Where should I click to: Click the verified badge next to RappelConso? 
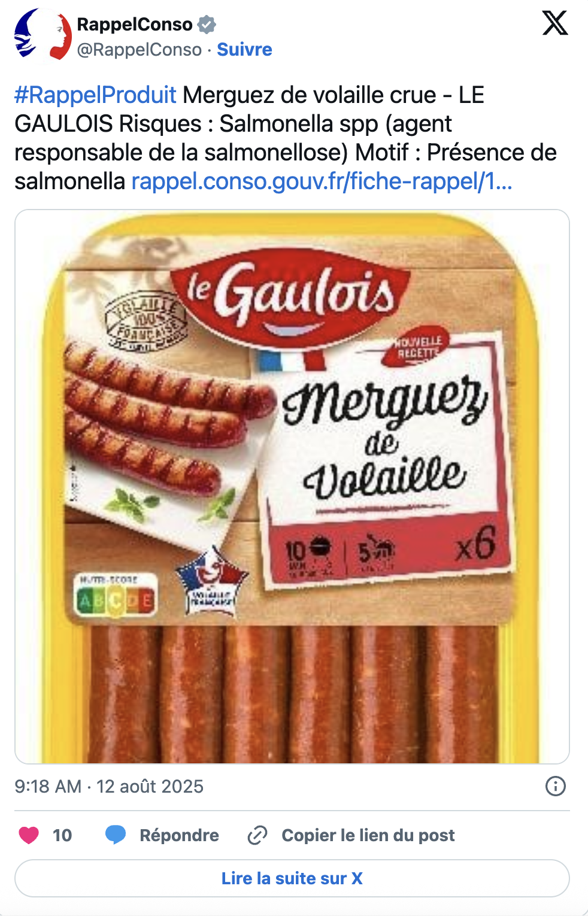(207, 25)
